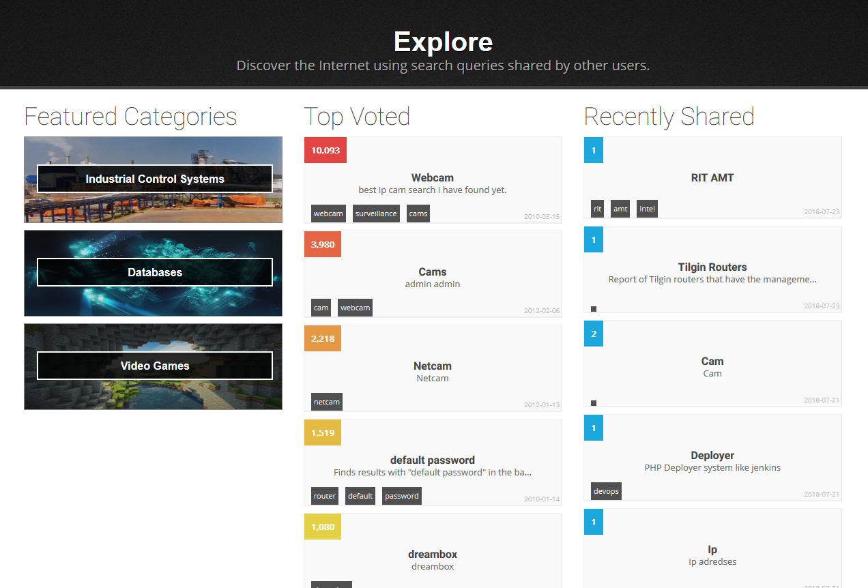Image resolution: width=868 pixels, height=588 pixels.
Task: Click the Featured Categories heading
Action: pos(130,117)
